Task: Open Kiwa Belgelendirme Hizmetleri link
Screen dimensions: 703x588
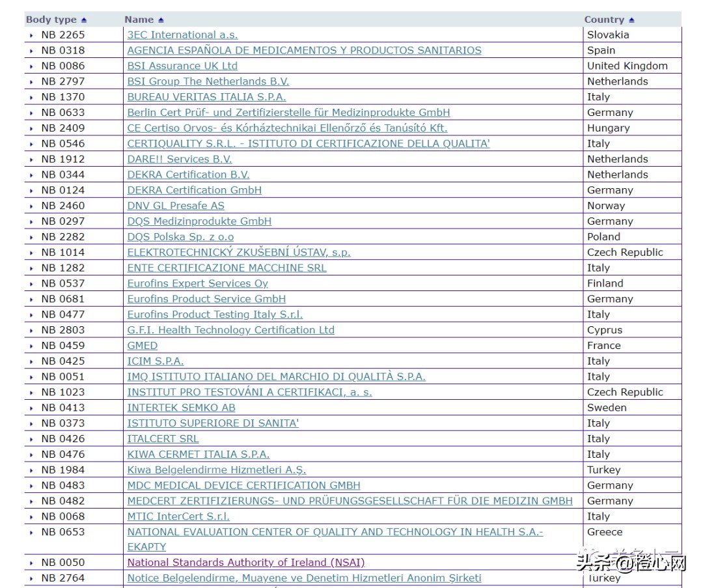Action: pos(217,470)
